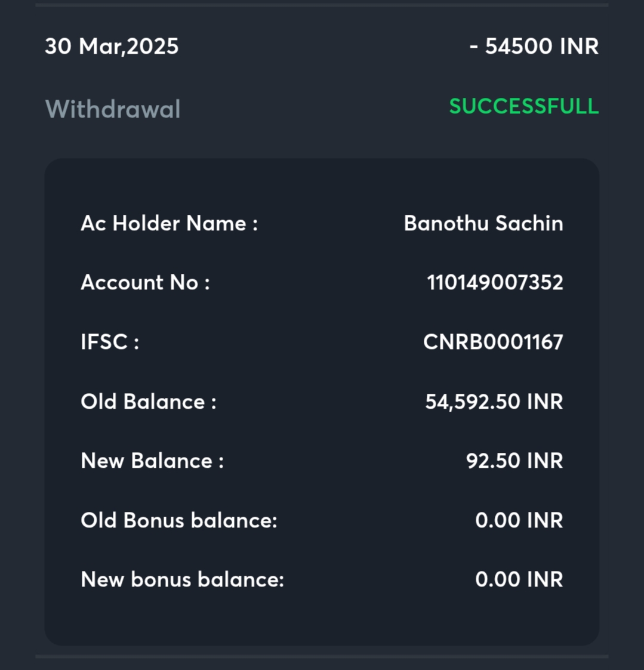Click the divider line above the transaction date
Image resolution: width=644 pixels, height=670 pixels.
(x=322, y=4)
